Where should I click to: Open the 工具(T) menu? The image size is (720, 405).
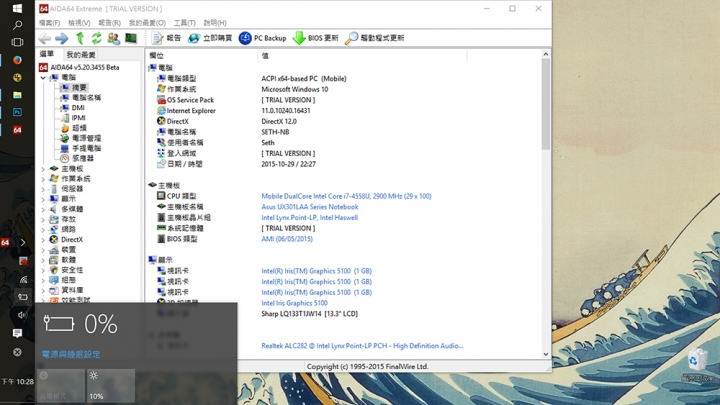tap(185, 22)
